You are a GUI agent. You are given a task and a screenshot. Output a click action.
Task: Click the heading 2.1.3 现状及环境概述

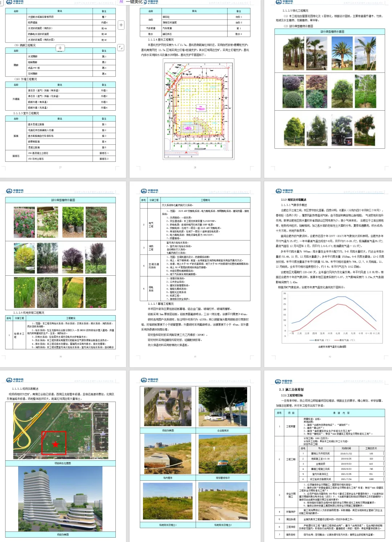294,200
